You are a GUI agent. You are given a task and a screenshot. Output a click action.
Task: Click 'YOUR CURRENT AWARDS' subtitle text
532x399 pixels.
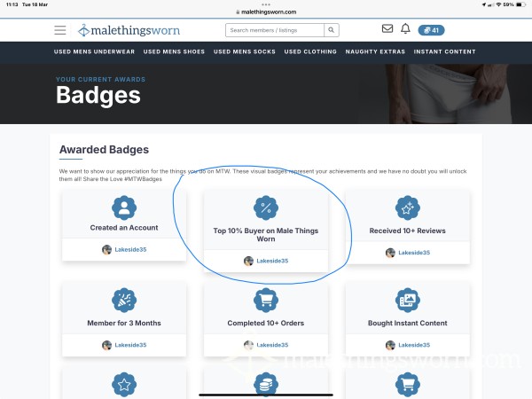(x=101, y=80)
